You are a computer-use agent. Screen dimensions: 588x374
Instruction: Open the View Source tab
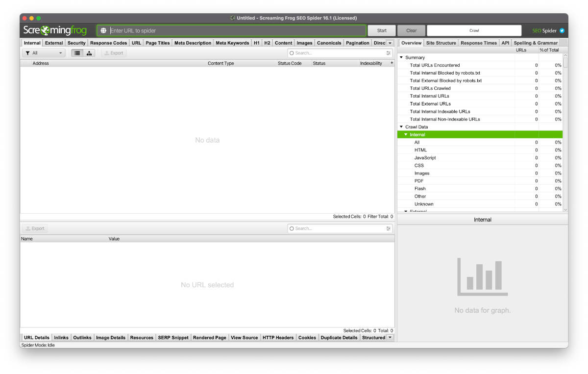tap(244, 338)
